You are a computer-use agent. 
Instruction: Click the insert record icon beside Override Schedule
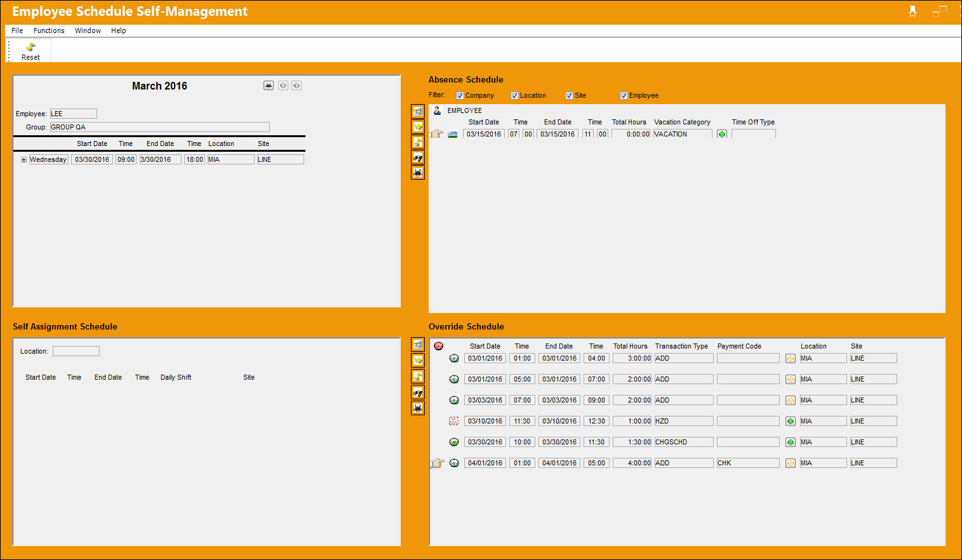(418, 344)
